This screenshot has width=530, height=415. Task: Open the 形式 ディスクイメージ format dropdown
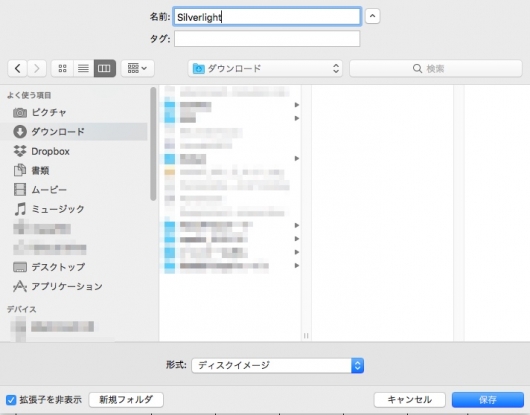[278, 365]
